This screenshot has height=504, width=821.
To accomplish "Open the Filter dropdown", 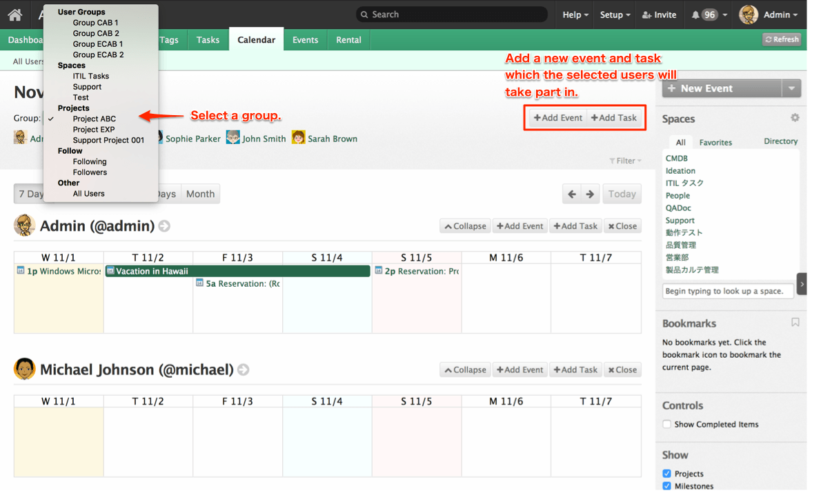I will tap(625, 161).
